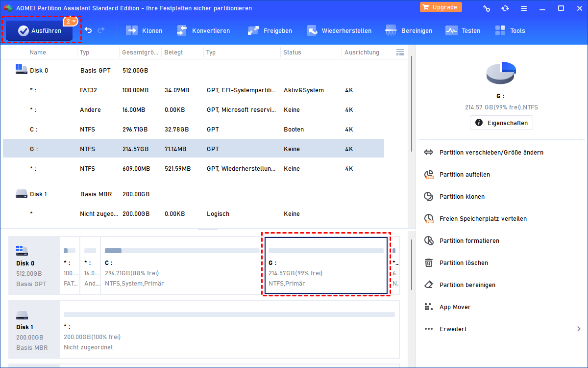Open the Freigeben tool

coord(269,30)
